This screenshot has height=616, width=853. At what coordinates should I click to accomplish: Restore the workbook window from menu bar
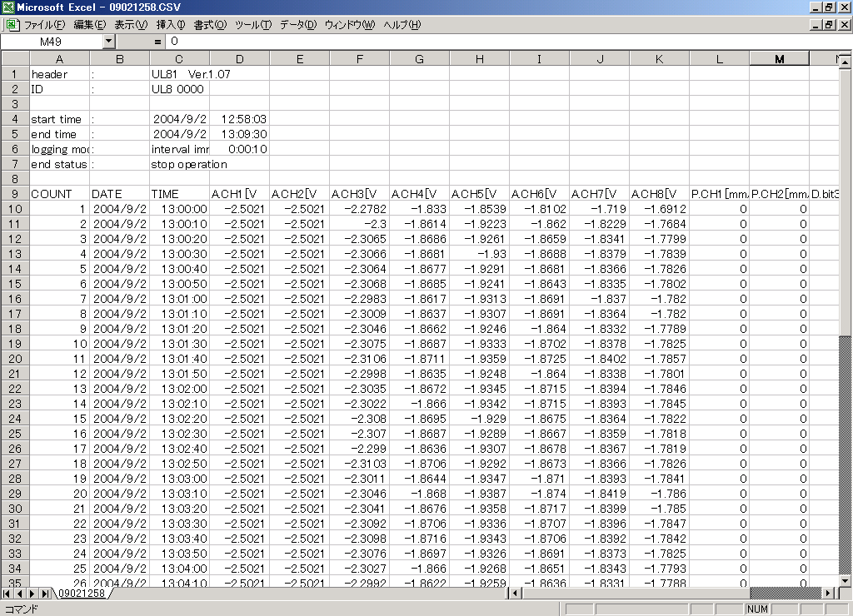(829, 24)
